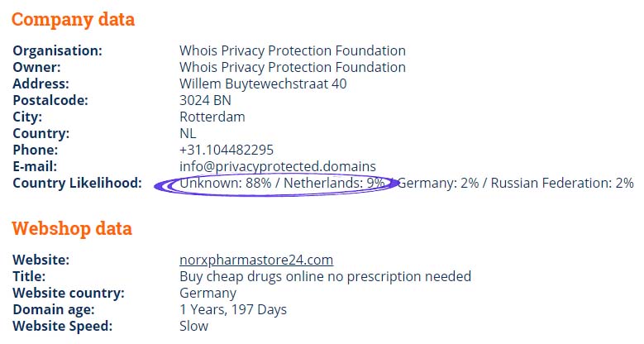Click the Organisation label
This screenshot has width=644, height=344.
(x=58, y=50)
